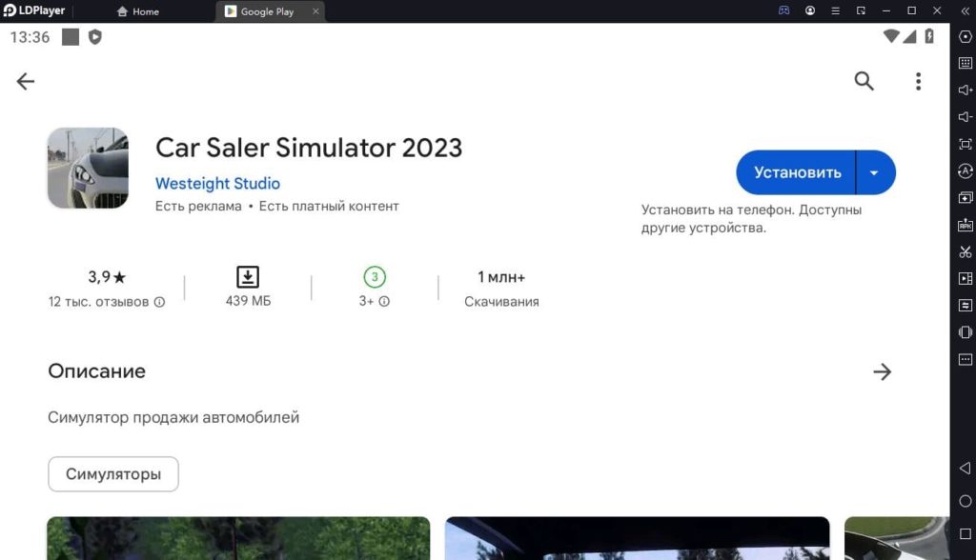Viewport: 976px width, 560px height.
Task: Click the Car Saler Simulator app icon
Action: pyautogui.click(x=88, y=168)
